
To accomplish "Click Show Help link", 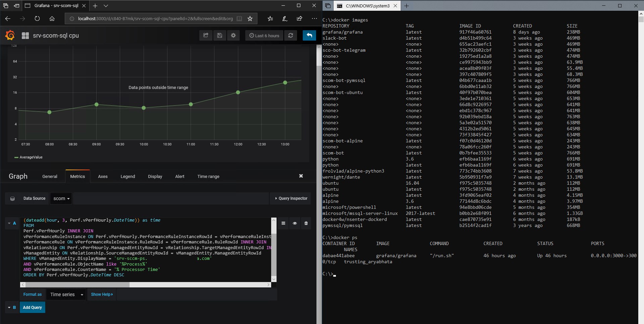I will pyautogui.click(x=102, y=294).
